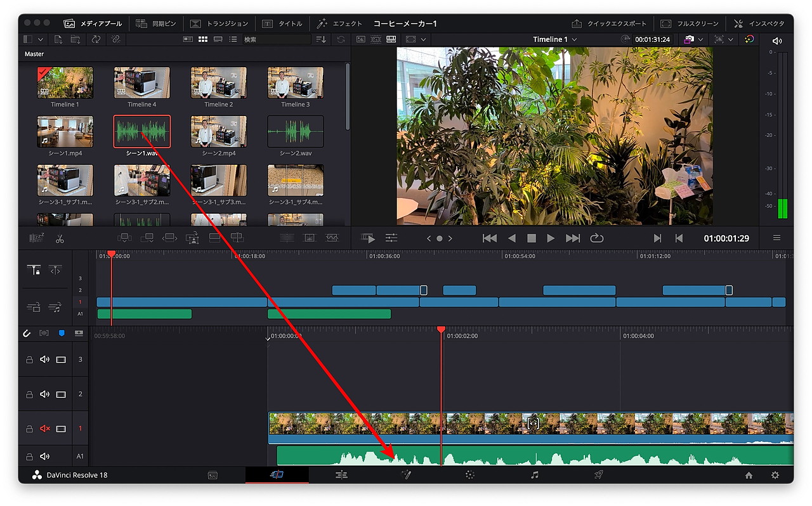
Task: Click the Append to end icon
Action: coord(147,238)
